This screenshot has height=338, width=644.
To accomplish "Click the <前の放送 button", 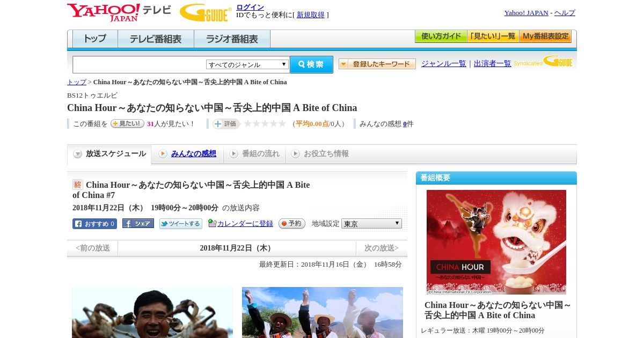I will point(93,248).
